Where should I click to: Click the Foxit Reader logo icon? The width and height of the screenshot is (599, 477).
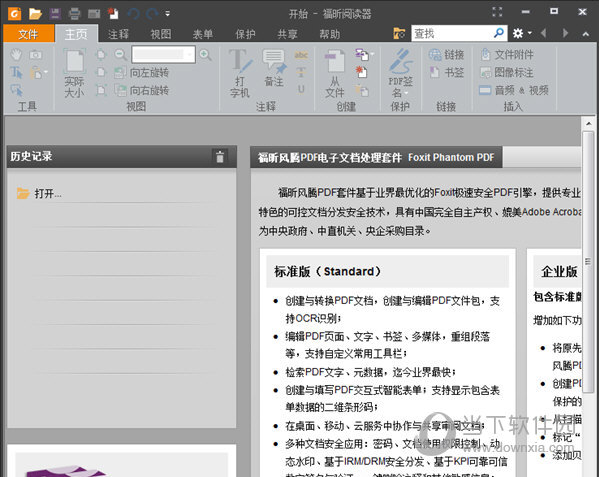15,14
